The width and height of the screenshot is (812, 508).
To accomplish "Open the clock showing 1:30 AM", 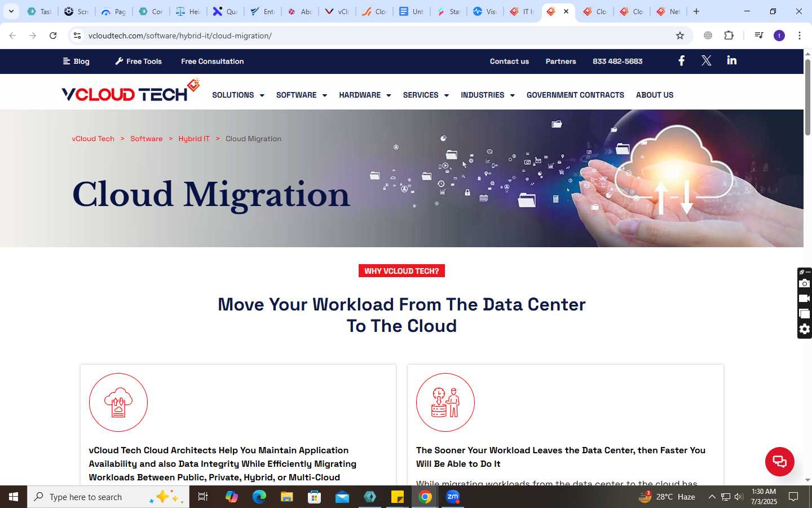I will (x=764, y=497).
